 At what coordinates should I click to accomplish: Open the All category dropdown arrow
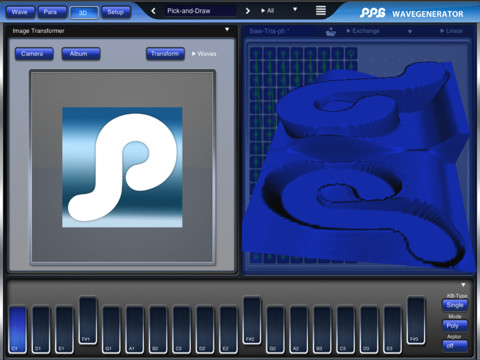(x=295, y=9)
